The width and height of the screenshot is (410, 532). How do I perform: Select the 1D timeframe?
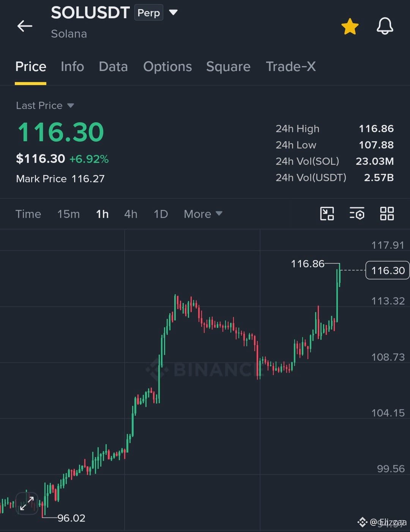coord(161,214)
